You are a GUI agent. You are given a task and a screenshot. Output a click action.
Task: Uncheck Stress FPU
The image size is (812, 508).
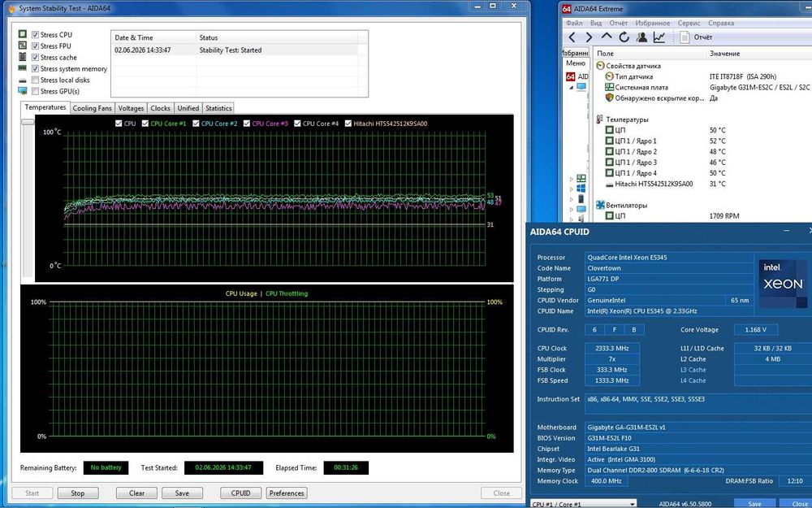coord(35,46)
